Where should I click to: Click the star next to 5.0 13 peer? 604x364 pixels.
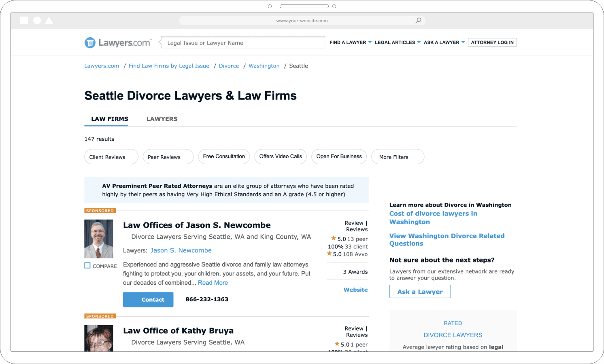click(334, 238)
